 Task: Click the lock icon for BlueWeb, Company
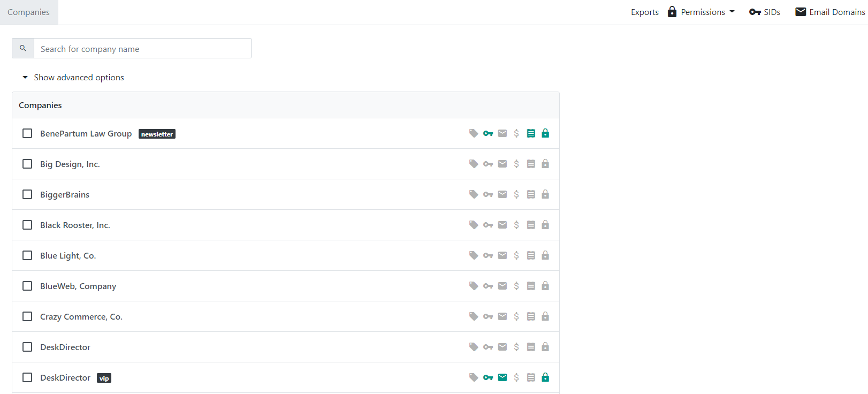[x=545, y=286]
